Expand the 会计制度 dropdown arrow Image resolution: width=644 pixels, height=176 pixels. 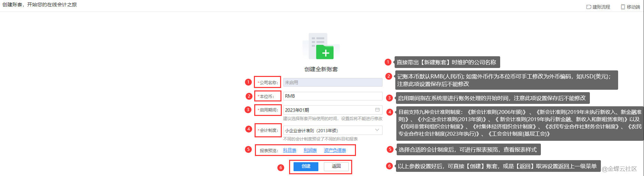coord(377,130)
